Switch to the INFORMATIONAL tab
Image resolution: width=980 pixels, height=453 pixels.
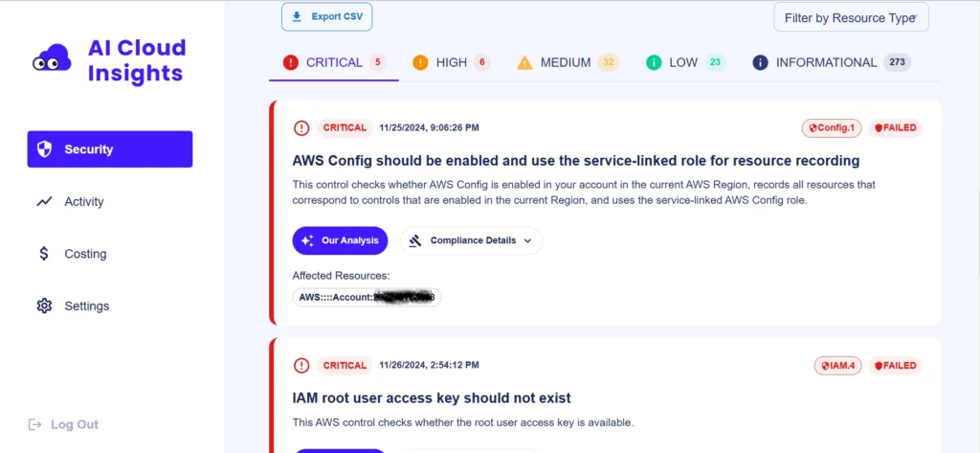[832, 62]
